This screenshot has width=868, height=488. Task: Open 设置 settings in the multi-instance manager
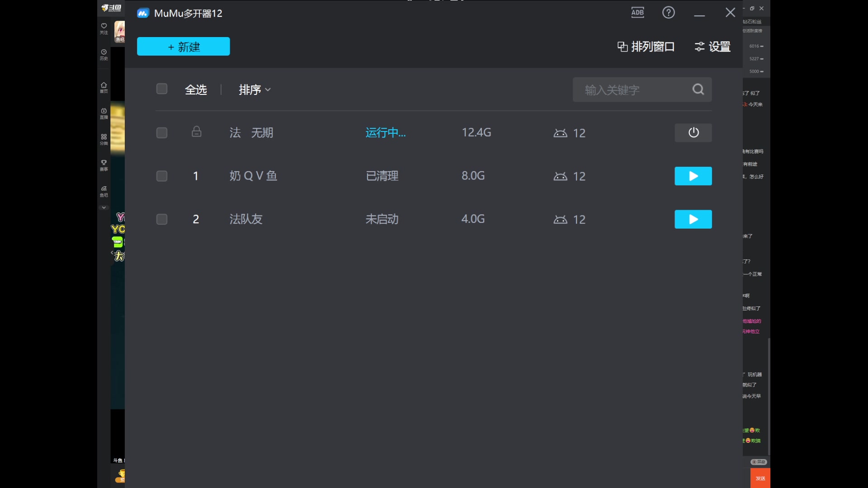(712, 47)
